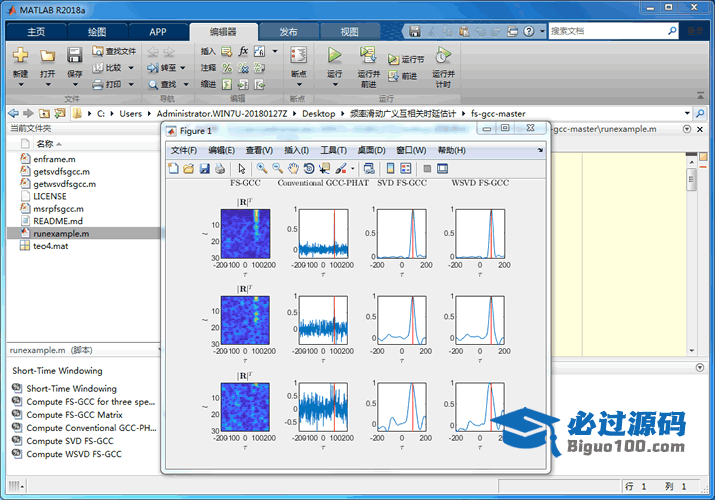Click Print Figure icon in Figure 1 toolbar
The width and height of the screenshot is (715, 500).
point(220,169)
